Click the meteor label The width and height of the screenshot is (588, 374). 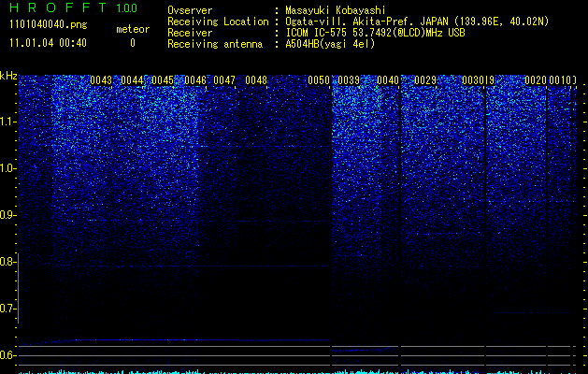(133, 29)
